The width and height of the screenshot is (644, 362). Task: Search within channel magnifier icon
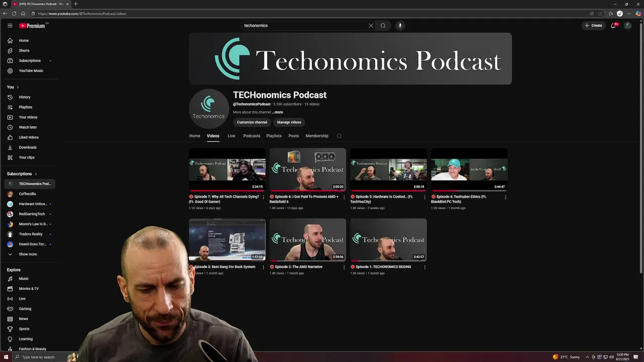pos(339,136)
